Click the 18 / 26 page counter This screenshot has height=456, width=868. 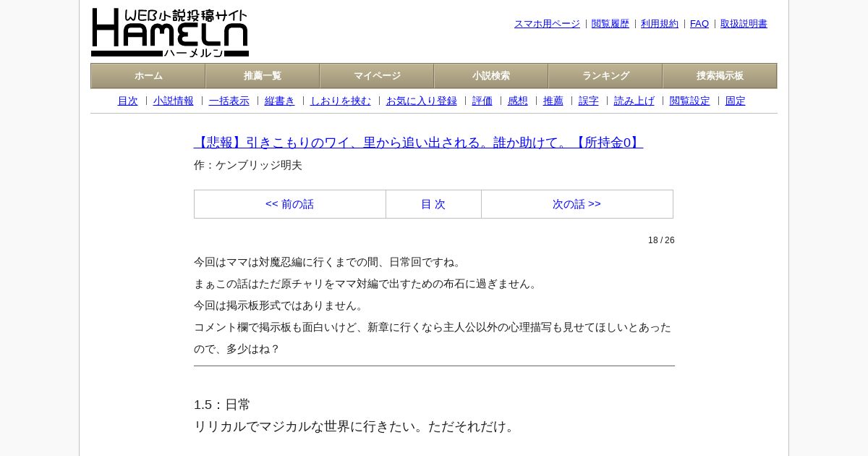661,240
